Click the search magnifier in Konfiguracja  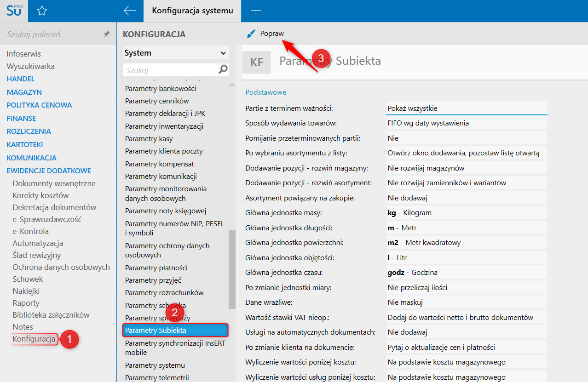click(x=223, y=70)
